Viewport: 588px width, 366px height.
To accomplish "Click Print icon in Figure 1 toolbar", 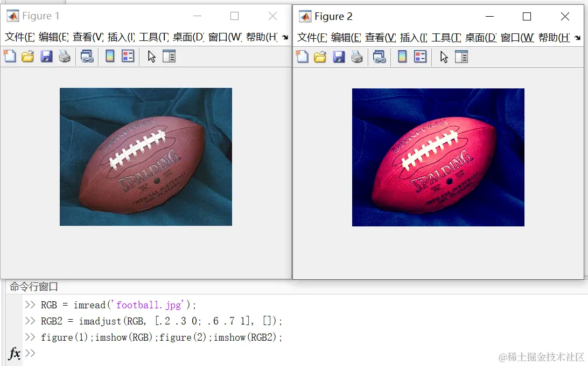I will click(65, 57).
